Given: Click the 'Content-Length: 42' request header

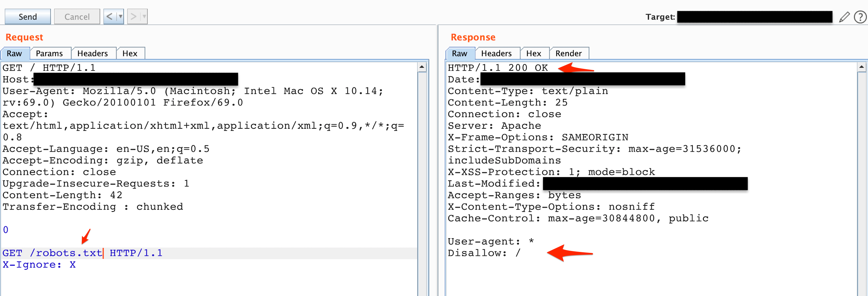Looking at the screenshot, I should click(x=62, y=195).
